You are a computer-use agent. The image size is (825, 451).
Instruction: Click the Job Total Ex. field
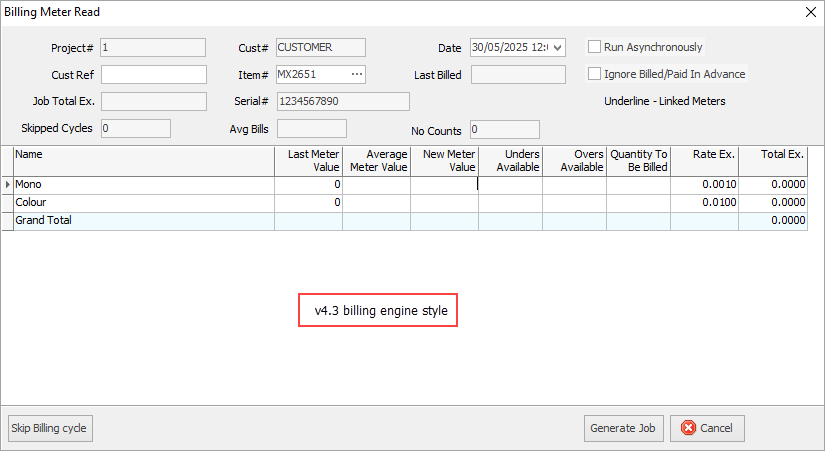pyautogui.click(x=154, y=102)
